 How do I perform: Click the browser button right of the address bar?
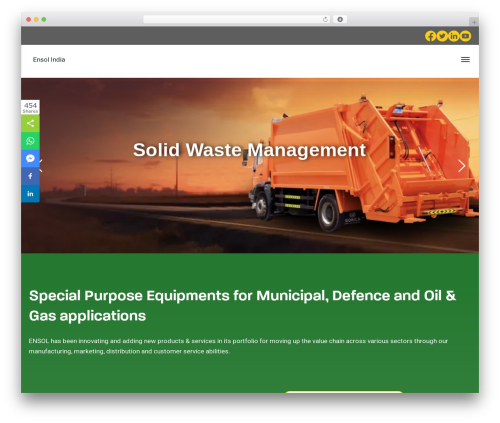point(340,20)
